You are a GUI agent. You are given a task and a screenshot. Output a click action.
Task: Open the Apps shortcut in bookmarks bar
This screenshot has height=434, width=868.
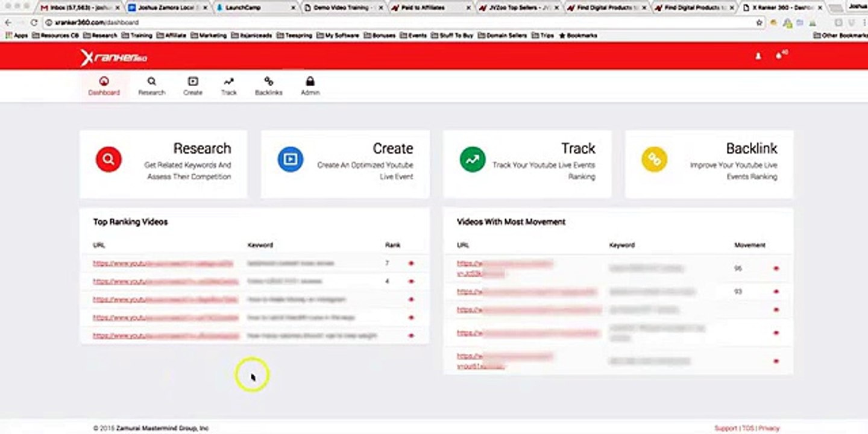coord(16,36)
